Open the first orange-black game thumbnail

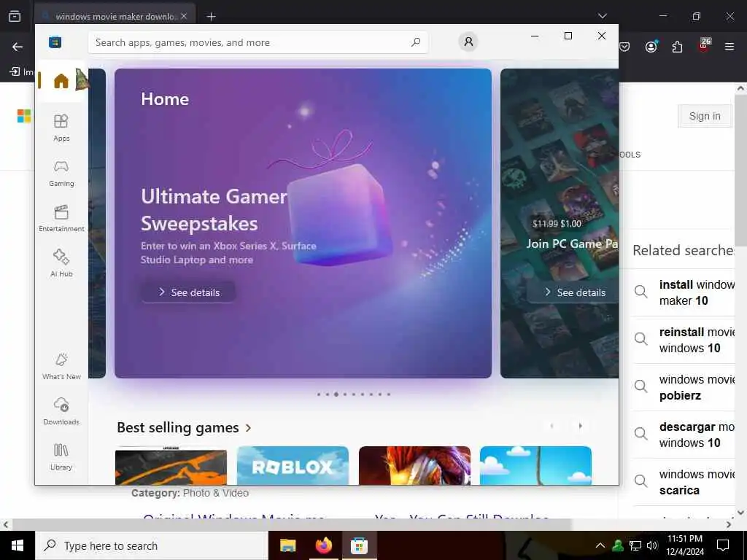click(171, 465)
